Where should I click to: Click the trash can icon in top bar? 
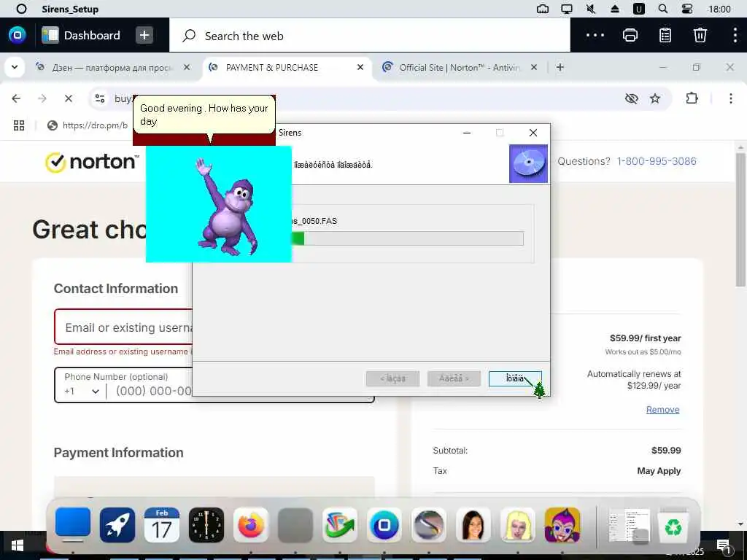(700, 35)
